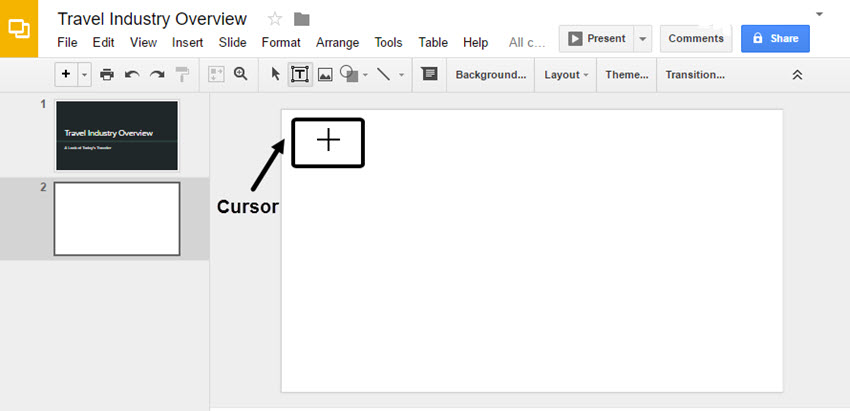Viewport: 850px width, 411px height.
Task: Open the Background settings
Action: click(491, 75)
